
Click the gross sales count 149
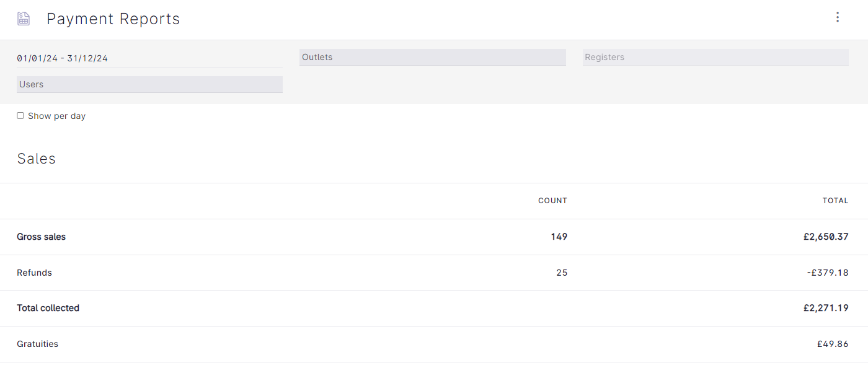pos(559,237)
